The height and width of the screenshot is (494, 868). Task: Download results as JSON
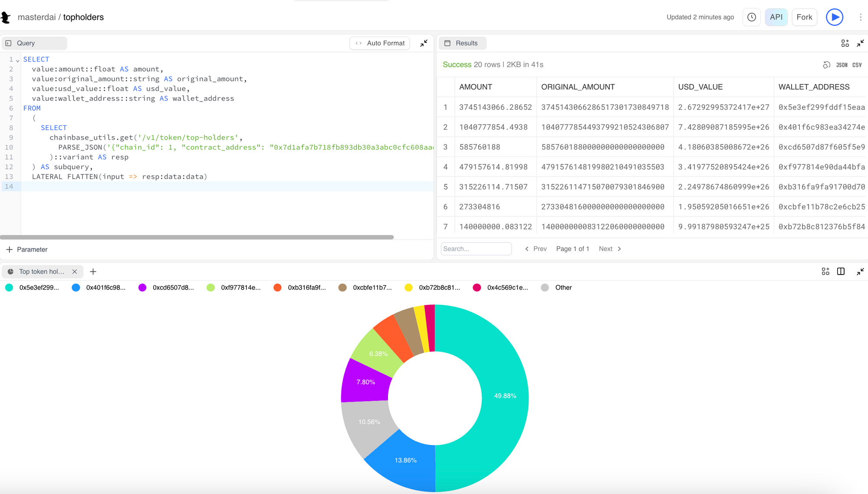(x=842, y=65)
